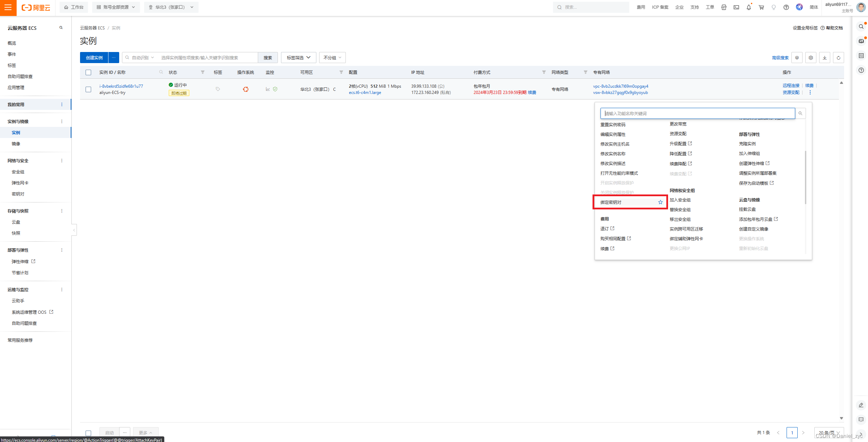
Task: Click the star next to 绑定密钥对
Action: [660, 202]
